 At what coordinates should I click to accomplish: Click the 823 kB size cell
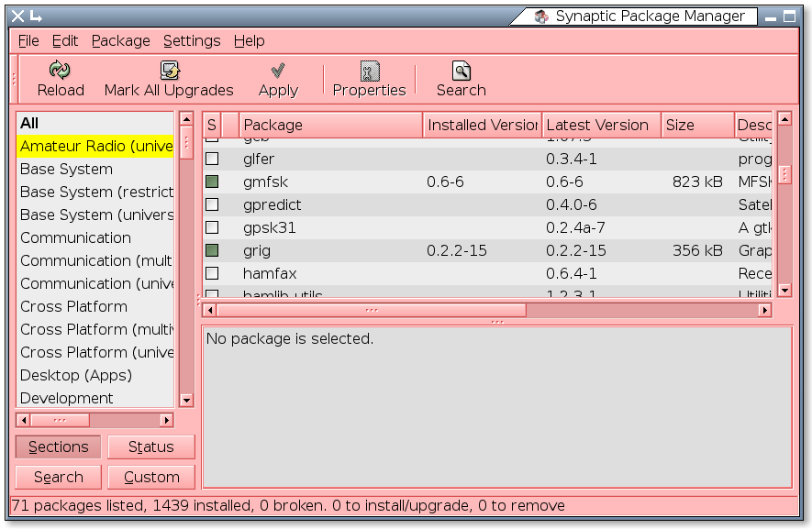click(697, 182)
